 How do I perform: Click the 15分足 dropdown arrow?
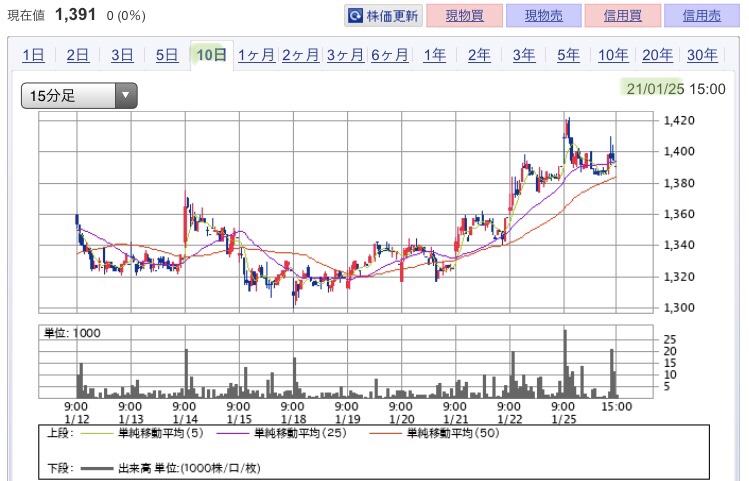coord(126,96)
